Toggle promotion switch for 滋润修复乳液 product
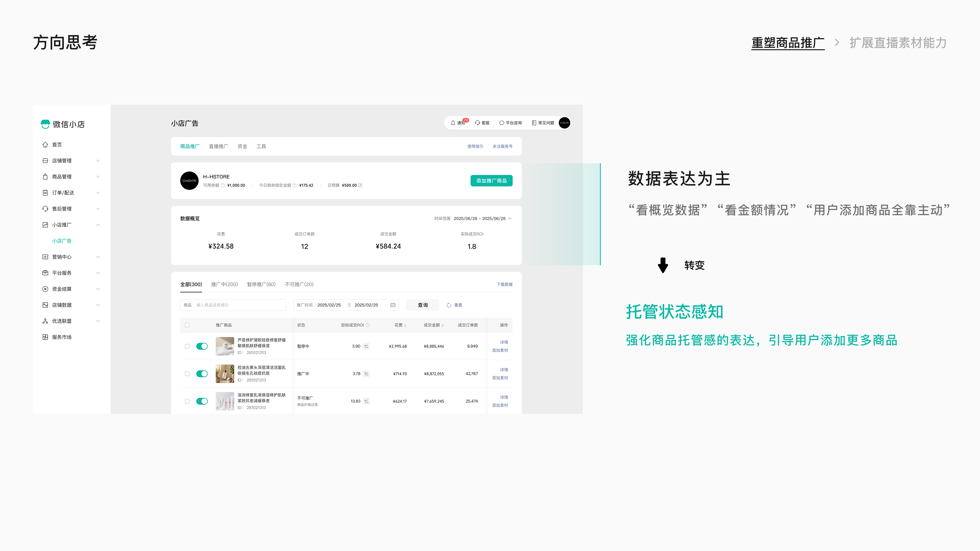The width and height of the screenshot is (980, 551). click(x=202, y=401)
